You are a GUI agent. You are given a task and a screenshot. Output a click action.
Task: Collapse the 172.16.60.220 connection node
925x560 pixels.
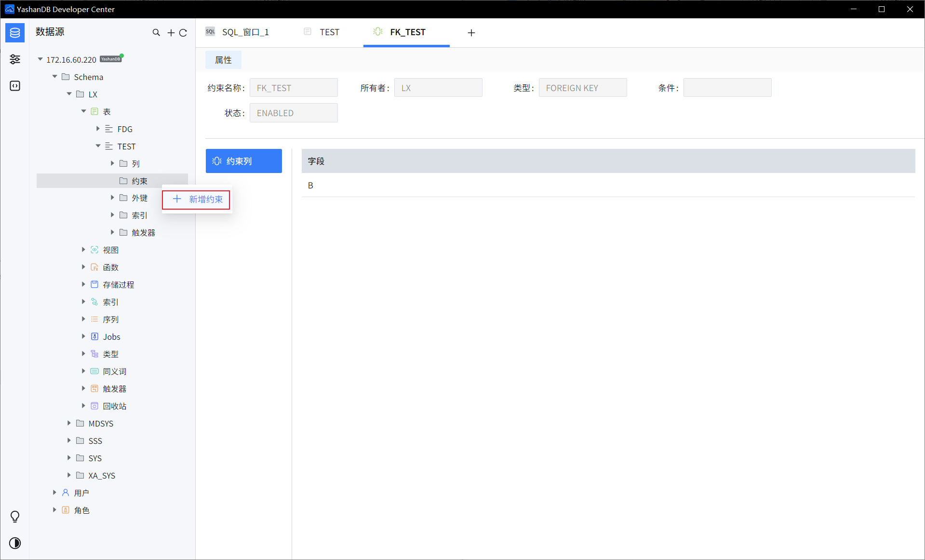coord(40,59)
